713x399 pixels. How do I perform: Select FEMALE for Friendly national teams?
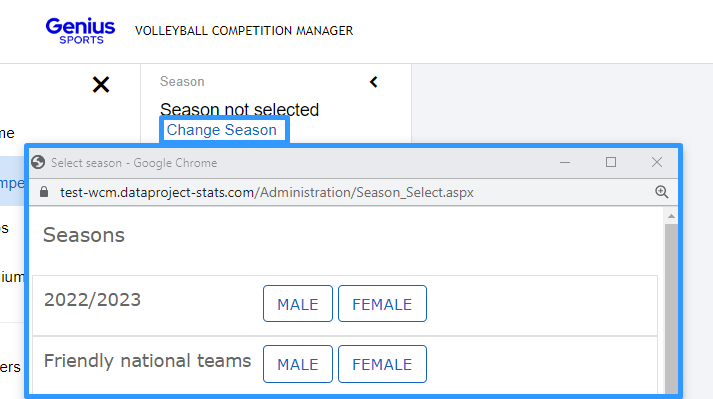tap(382, 364)
